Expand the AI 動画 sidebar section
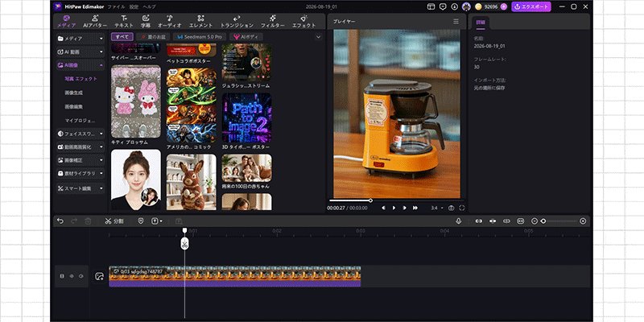 point(80,52)
